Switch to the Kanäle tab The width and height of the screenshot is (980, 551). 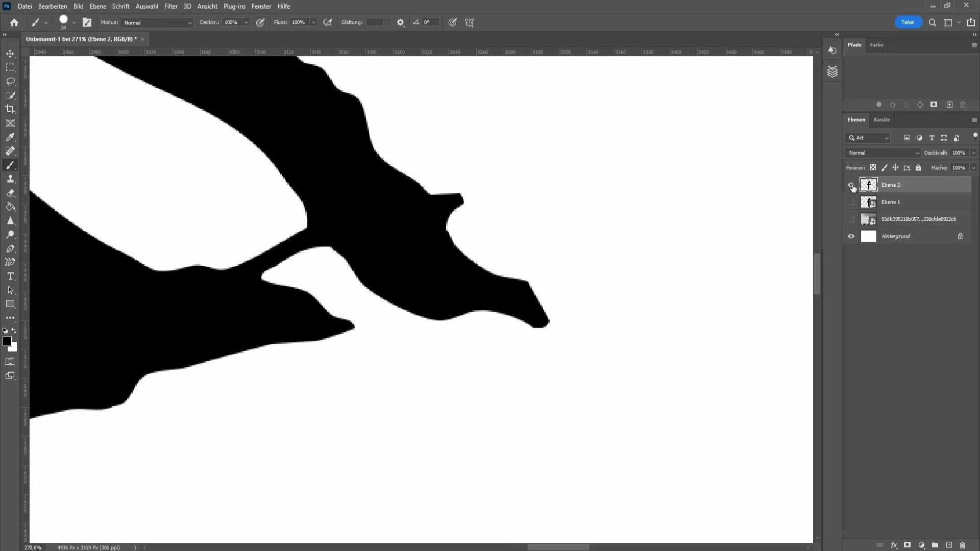(881, 120)
